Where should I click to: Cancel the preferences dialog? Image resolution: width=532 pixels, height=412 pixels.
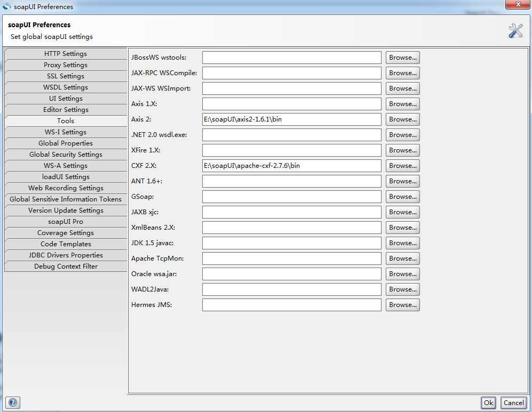[513, 403]
